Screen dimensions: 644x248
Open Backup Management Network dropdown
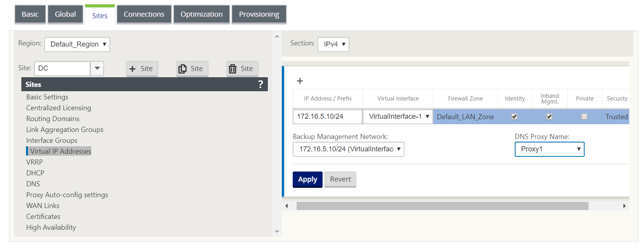point(349,149)
